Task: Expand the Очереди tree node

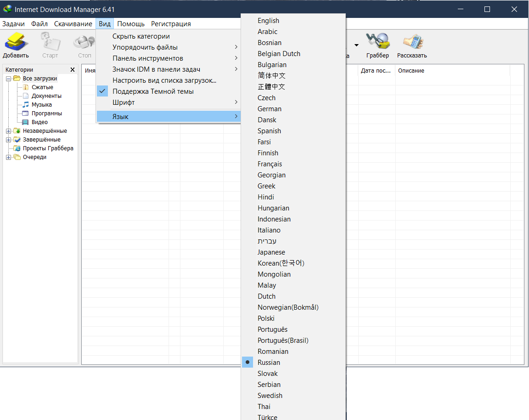Action: tap(8, 157)
